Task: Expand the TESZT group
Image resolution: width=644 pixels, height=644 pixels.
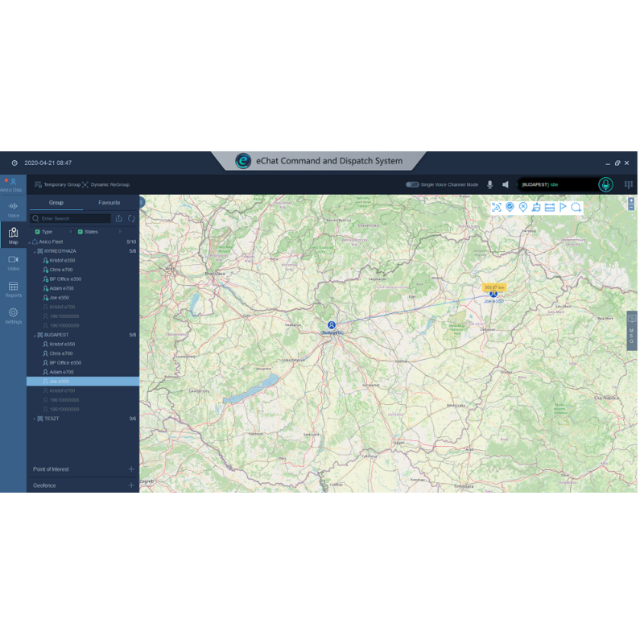Action: 34,419
